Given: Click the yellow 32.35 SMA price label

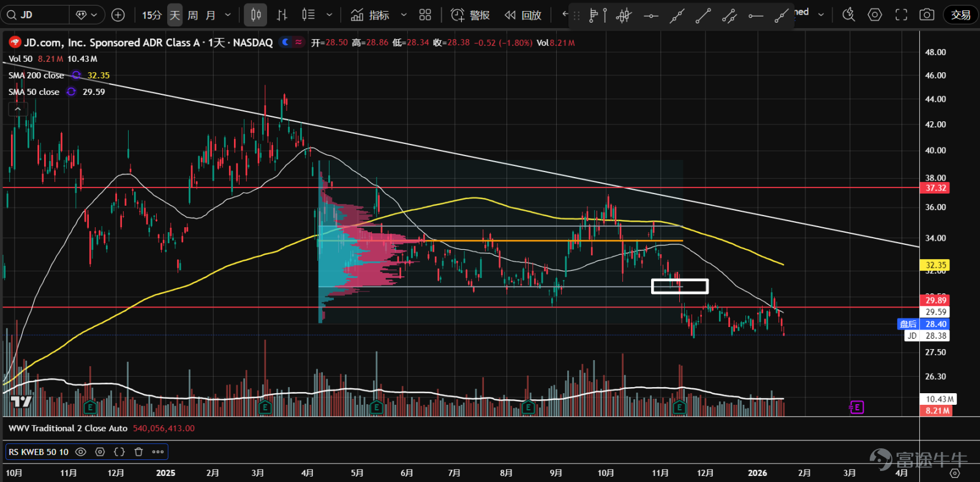Looking at the screenshot, I should pos(935,265).
